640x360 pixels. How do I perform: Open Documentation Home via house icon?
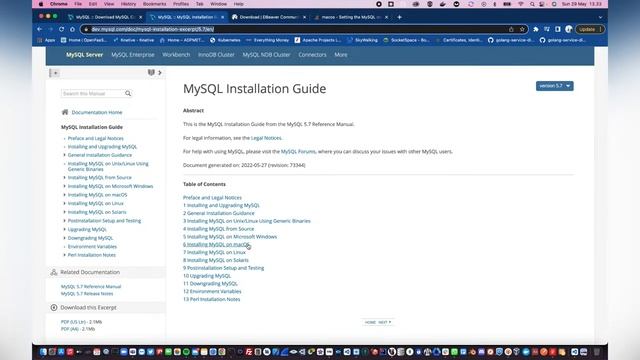click(65, 112)
